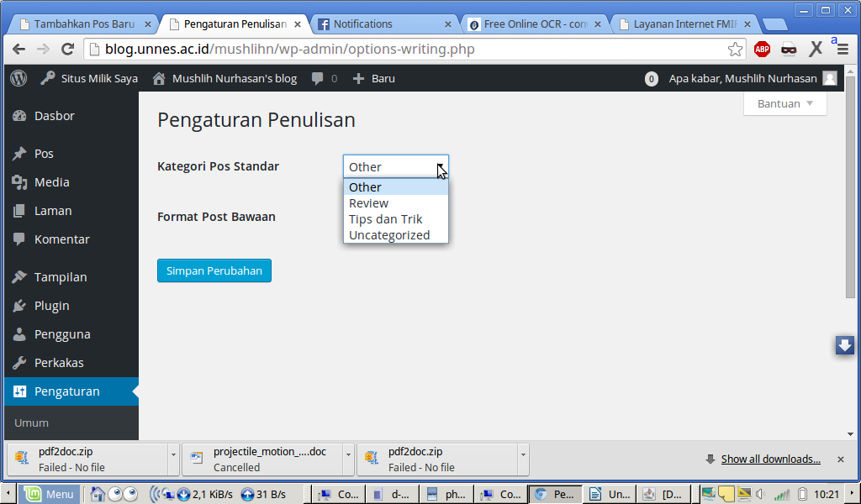Open a new browser tab

pos(775,24)
